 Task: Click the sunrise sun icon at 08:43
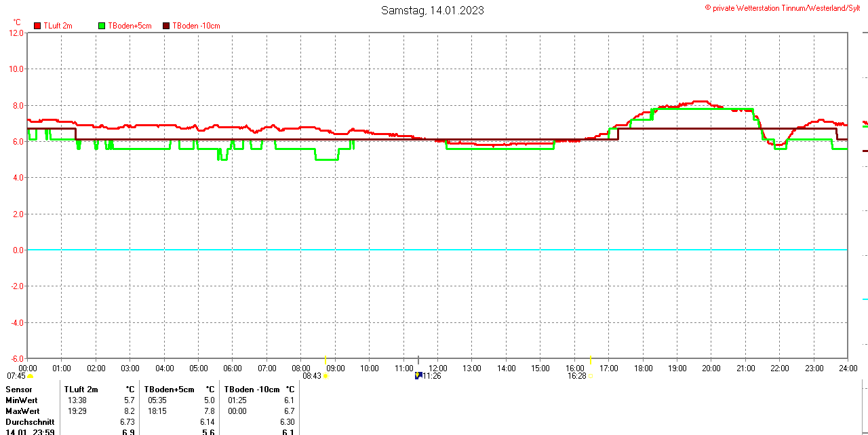point(326,376)
